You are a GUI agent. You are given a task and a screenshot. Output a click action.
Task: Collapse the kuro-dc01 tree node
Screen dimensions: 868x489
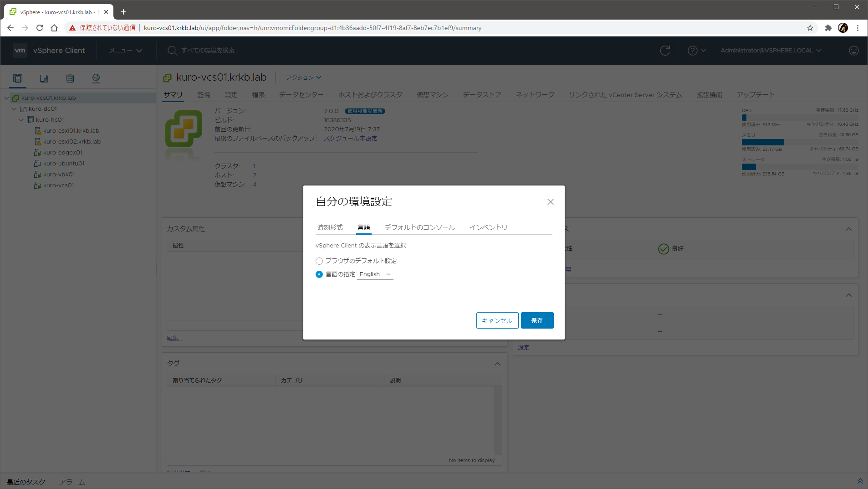pyautogui.click(x=14, y=109)
